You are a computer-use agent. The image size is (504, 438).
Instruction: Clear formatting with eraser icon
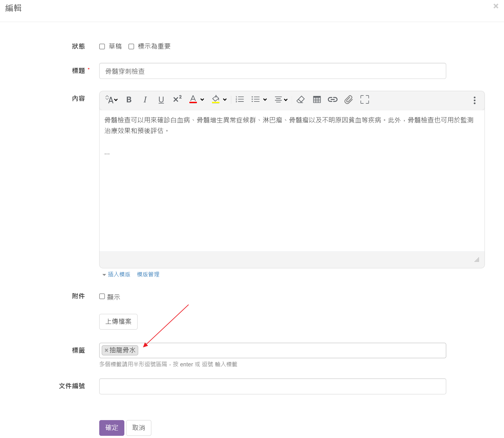[301, 100]
